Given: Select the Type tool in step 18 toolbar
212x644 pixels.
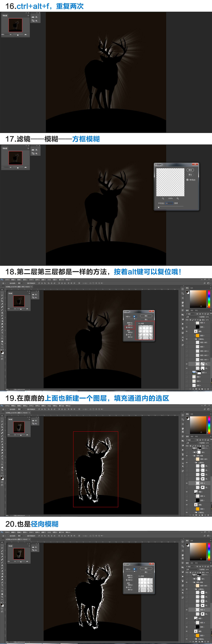Looking at the screenshot, I should tap(2, 333).
